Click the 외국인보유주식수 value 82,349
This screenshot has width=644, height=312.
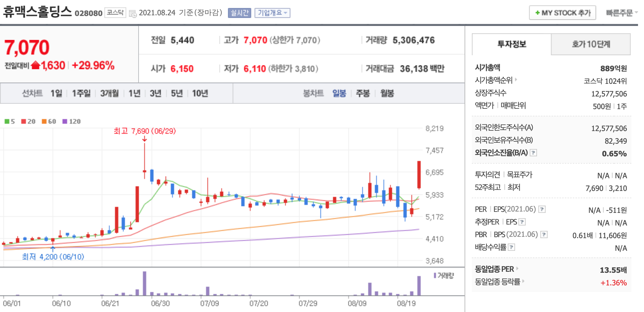point(616,141)
